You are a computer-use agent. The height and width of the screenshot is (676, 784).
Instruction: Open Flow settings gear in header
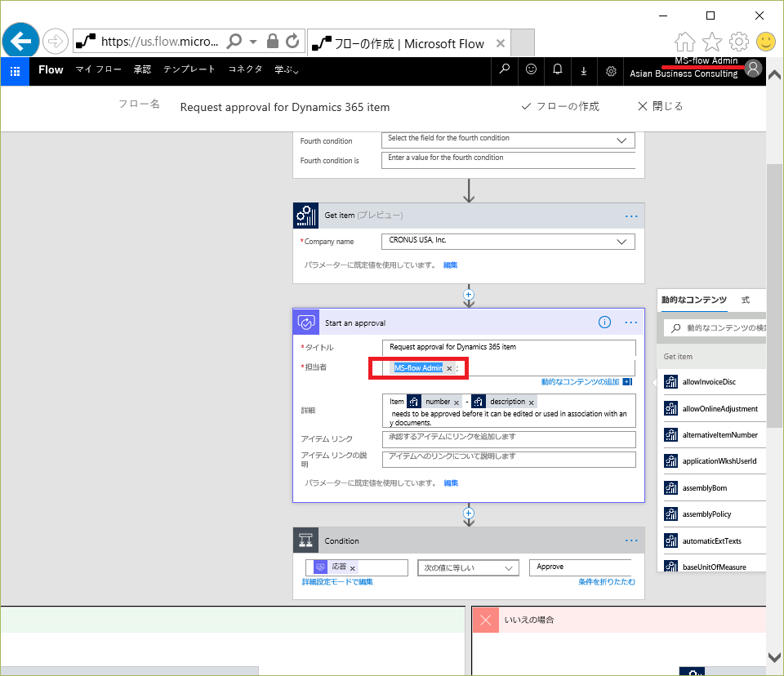(611, 71)
